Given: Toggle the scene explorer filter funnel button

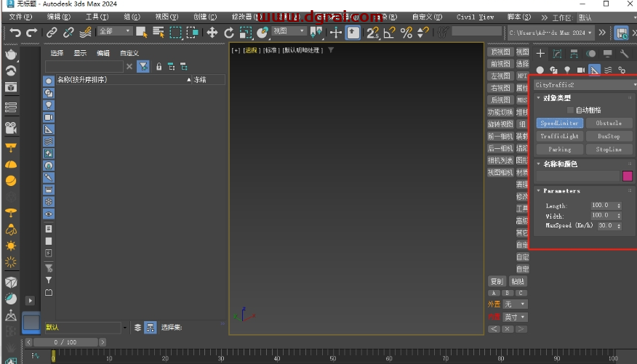Looking at the screenshot, I should 143,67.
